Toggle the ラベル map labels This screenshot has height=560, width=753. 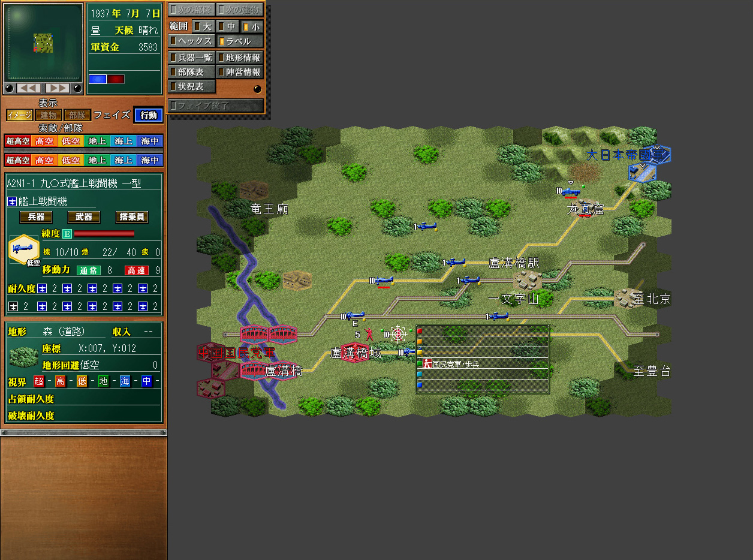[239, 41]
